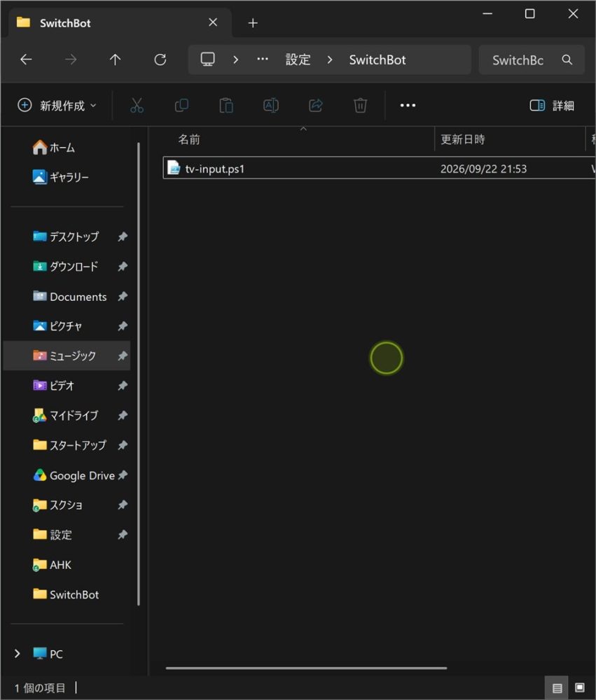
Task: Click the Delete trash can icon
Action: (x=360, y=106)
